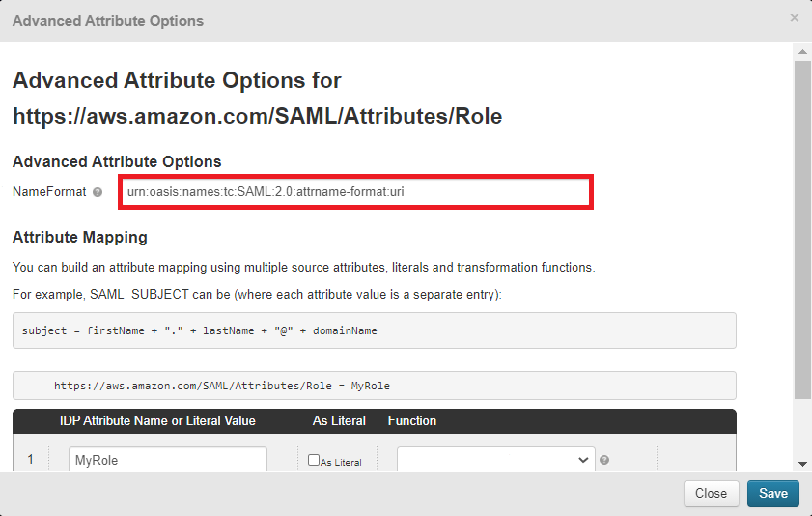
Task: Enable the As Literal checkbox
Action: pos(314,460)
